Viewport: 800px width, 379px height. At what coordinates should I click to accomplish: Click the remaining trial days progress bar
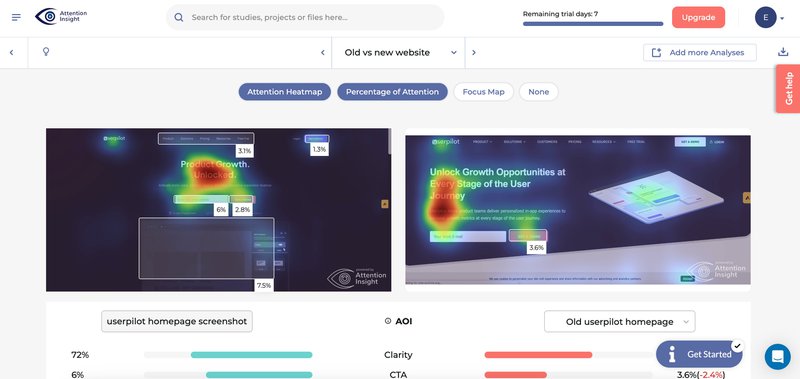(593, 23)
